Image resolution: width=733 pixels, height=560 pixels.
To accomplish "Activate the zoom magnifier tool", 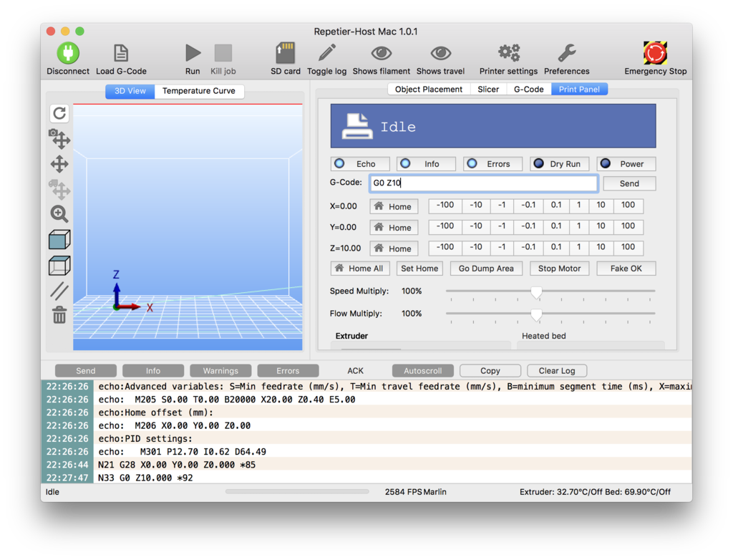I will pos(59,214).
